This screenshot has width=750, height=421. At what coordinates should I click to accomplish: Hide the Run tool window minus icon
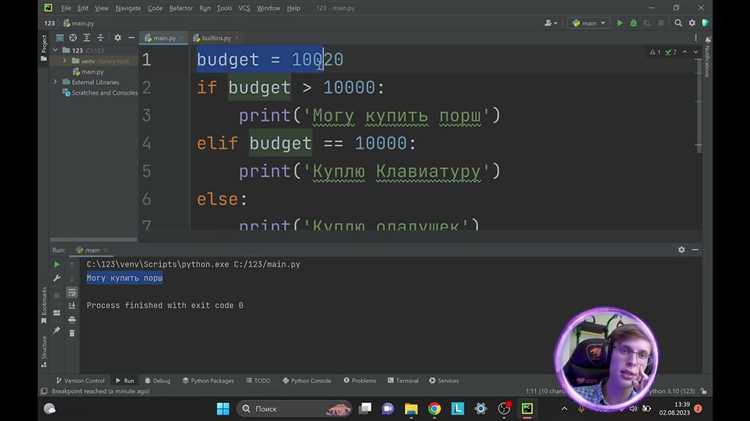695,250
